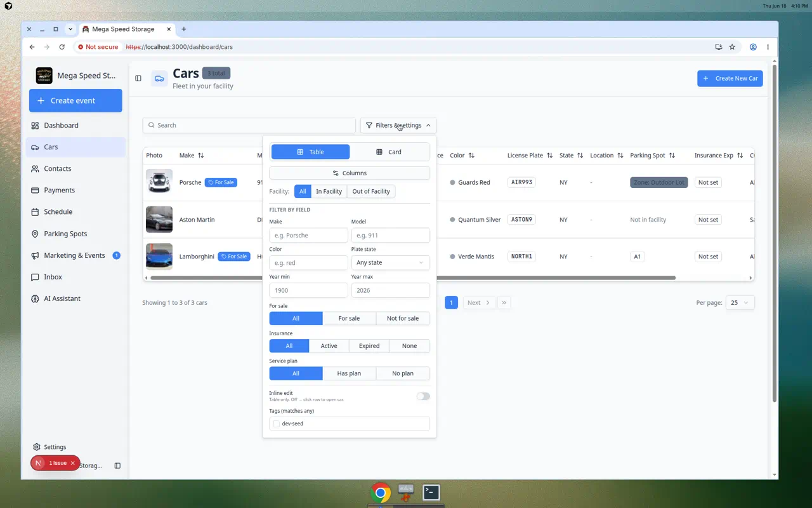
Task: Filter service plan to Has plan
Action: coord(349,373)
